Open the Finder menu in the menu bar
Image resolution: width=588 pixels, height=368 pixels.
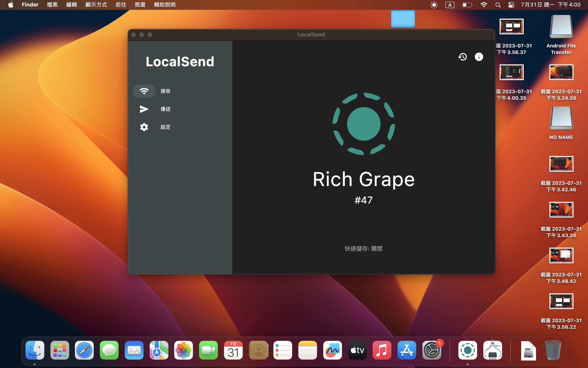pos(30,5)
